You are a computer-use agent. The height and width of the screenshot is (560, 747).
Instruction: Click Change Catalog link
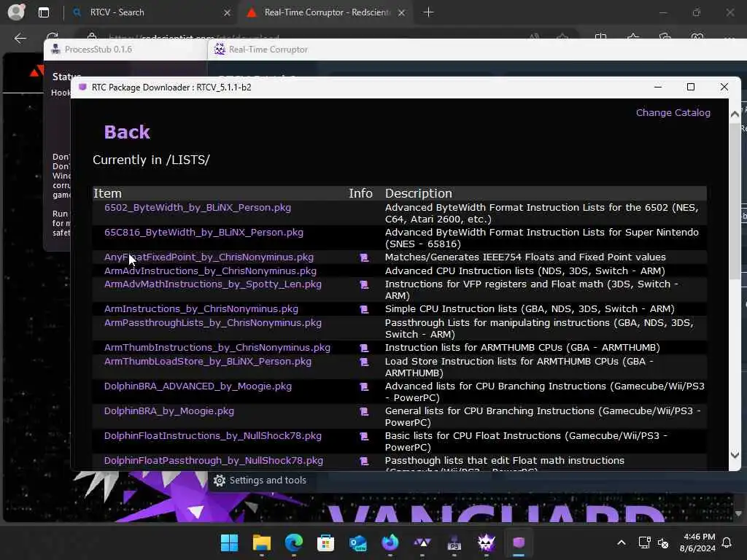[673, 113]
